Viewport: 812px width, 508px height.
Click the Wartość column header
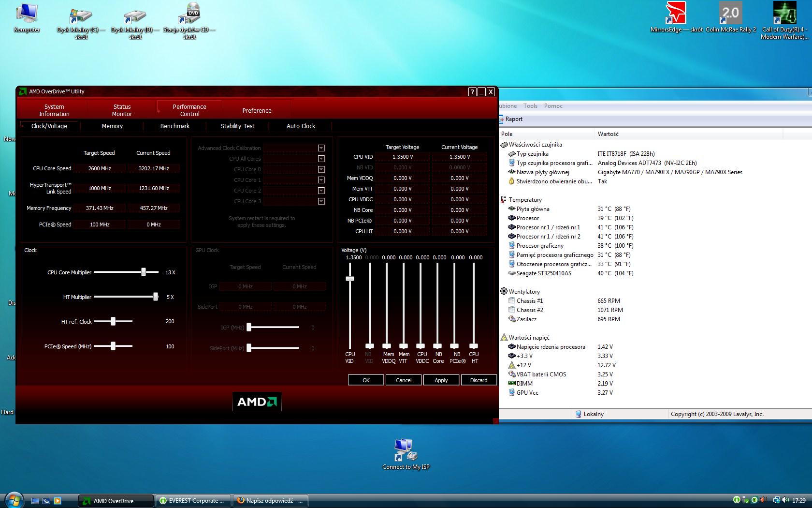pyautogui.click(x=688, y=134)
